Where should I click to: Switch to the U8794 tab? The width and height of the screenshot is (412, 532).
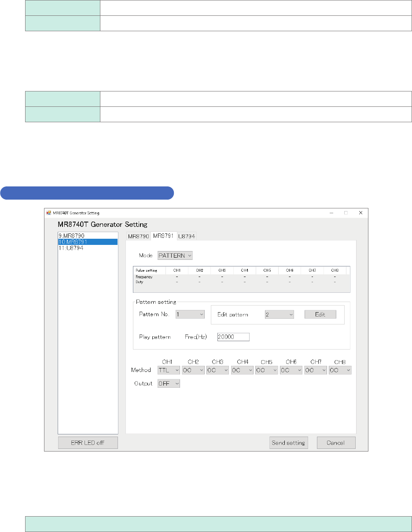coord(187,237)
